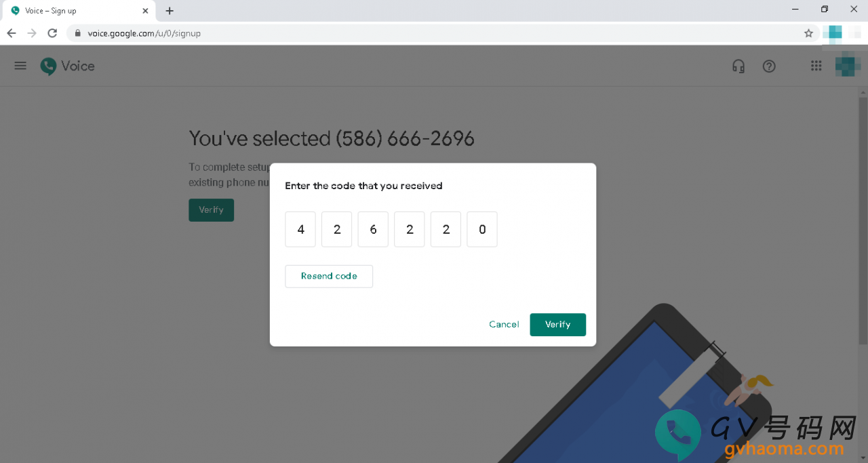The width and height of the screenshot is (868, 463).
Task: Open a new tab with the plus button
Action: tap(170, 11)
